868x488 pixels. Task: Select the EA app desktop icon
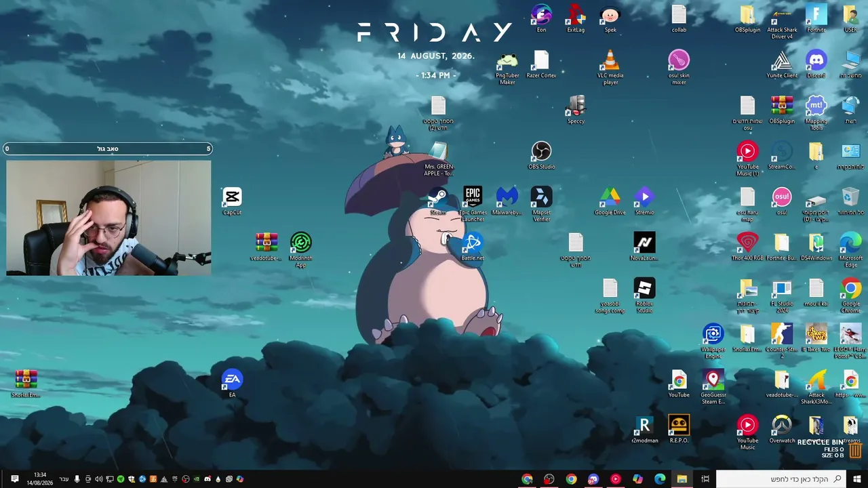click(232, 384)
